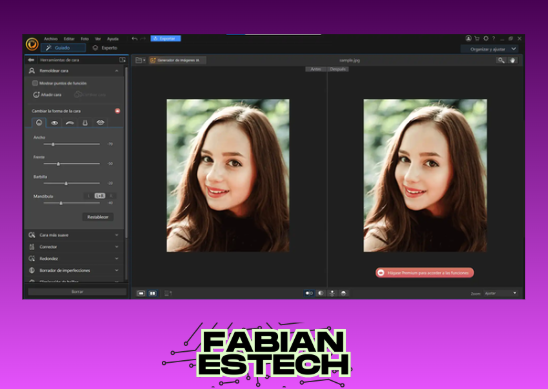Open the settings gear icon
The width and height of the screenshot is (548, 389).
[486, 38]
